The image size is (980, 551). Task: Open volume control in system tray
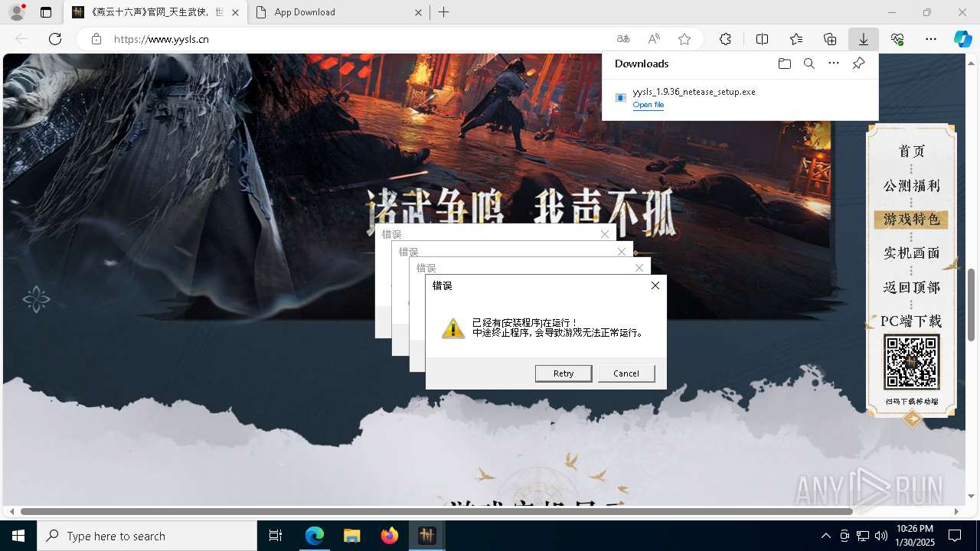880,536
